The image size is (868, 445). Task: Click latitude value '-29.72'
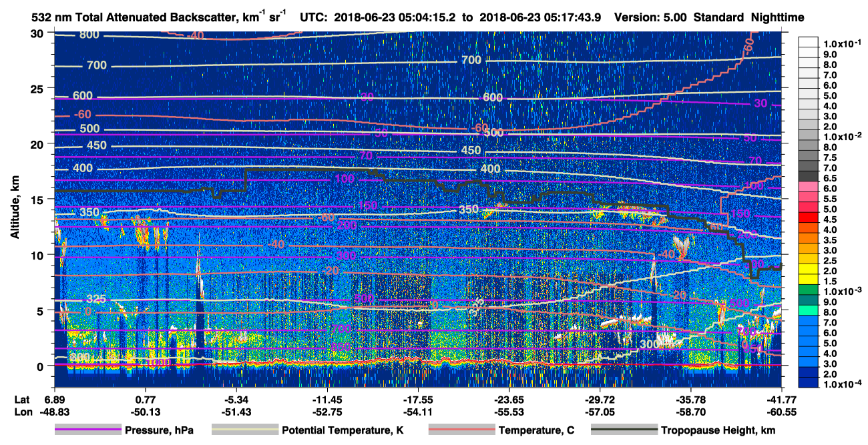coord(600,399)
